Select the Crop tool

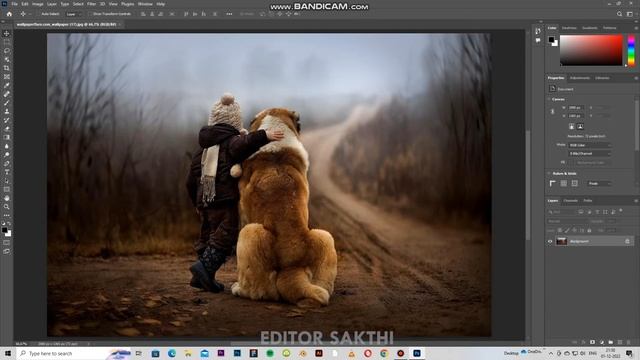pyautogui.click(x=7, y=68)
